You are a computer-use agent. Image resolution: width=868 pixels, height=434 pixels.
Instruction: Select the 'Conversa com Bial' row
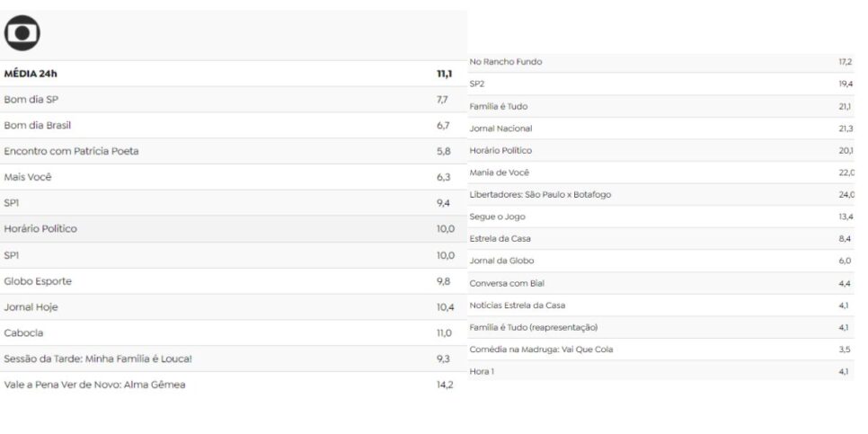point(661,283)
